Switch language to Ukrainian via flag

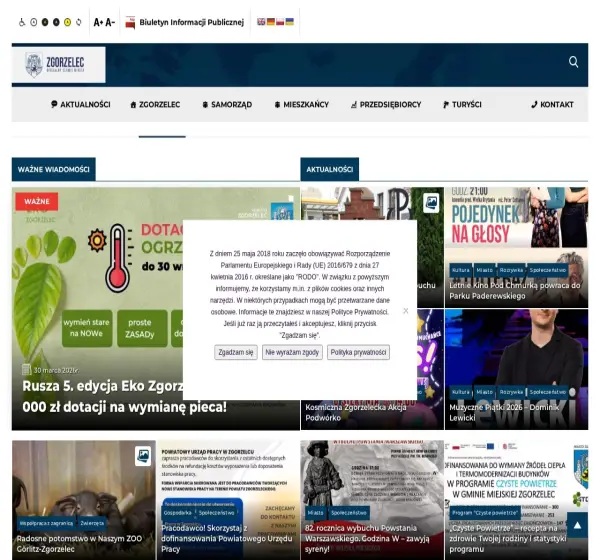(x=290, y=22)
